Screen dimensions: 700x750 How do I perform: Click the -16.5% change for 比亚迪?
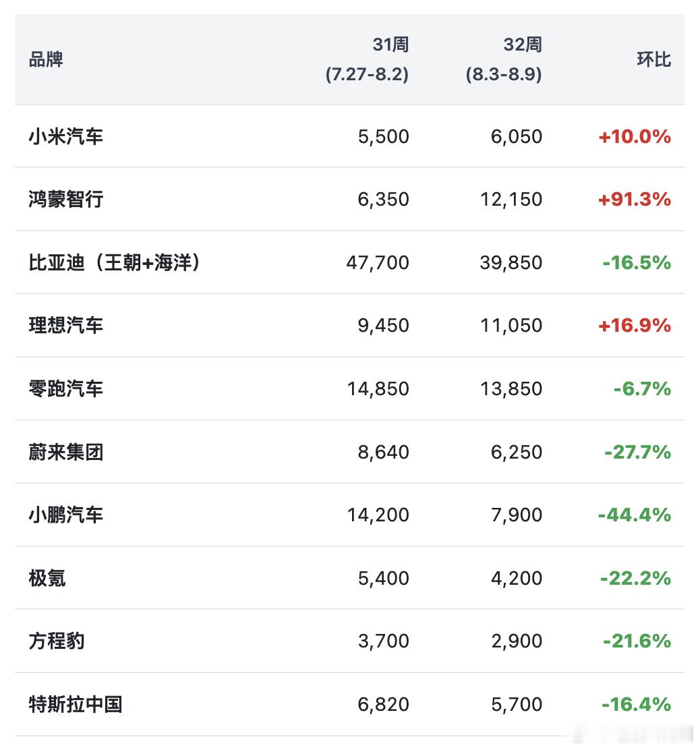click(637, 262)
